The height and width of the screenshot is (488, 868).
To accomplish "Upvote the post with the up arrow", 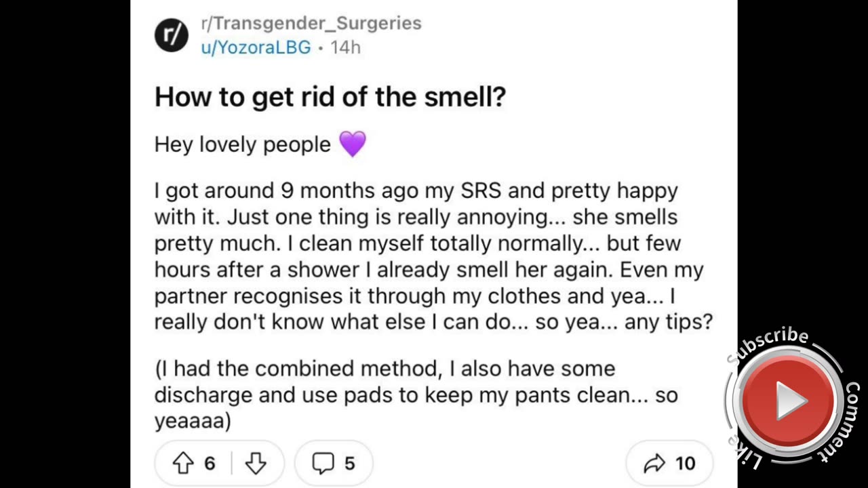I will pyautogui.click(x=183, y=463).
